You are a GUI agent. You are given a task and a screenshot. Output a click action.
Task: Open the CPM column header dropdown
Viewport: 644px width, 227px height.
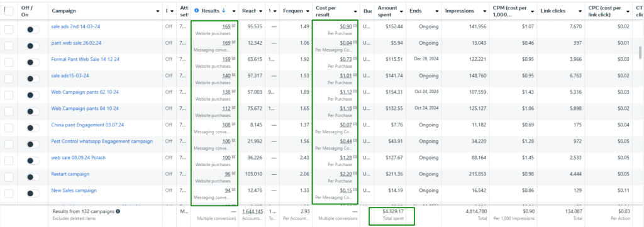coord(533,11)
